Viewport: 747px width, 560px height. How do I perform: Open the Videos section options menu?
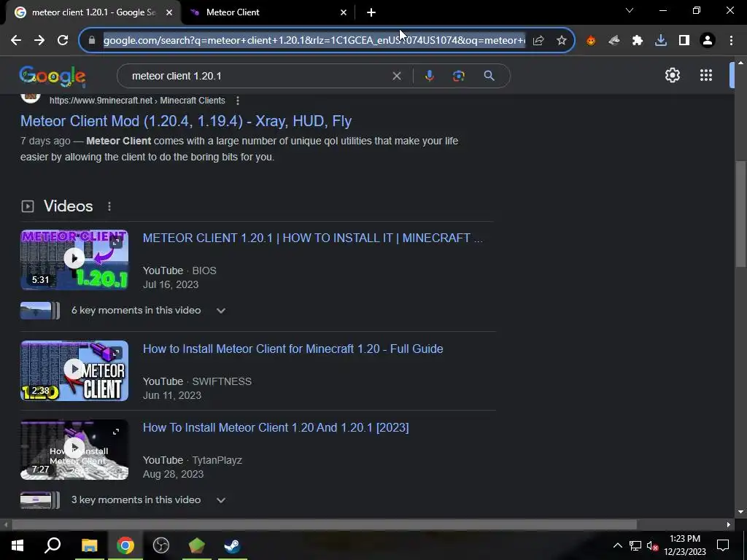coord(109,206)
